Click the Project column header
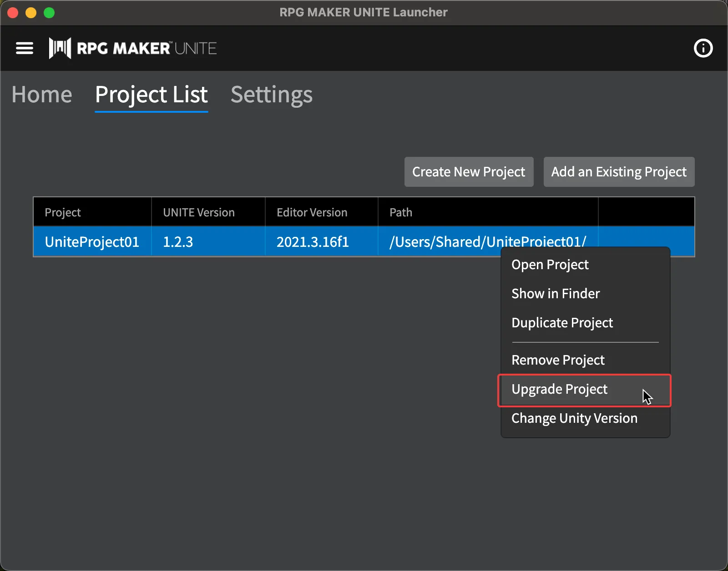This screenshot has width=728, height=571. [63, 212]
